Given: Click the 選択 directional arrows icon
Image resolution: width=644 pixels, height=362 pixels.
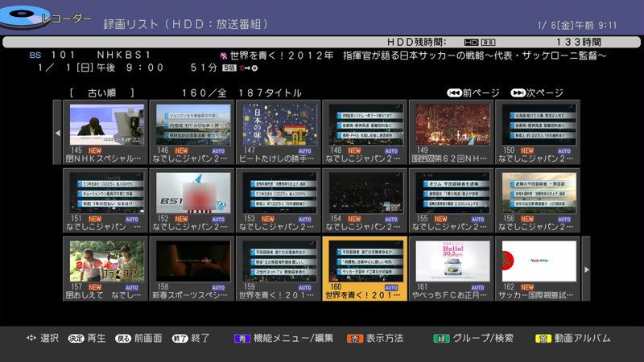Looking at the screenshot, I should [x=31, y=338].
